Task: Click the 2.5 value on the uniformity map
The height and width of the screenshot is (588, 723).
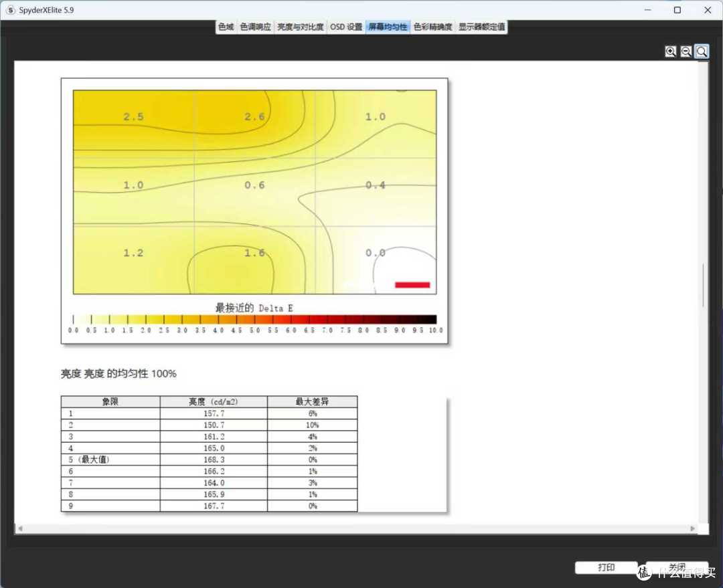Action: (x=133, y=116)
